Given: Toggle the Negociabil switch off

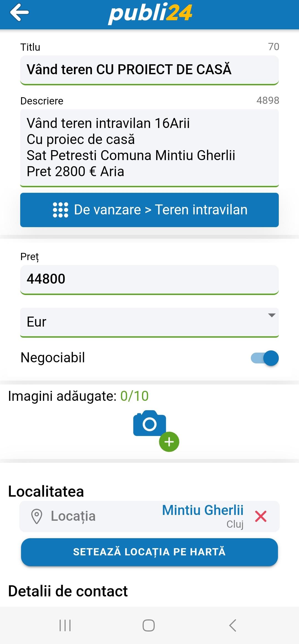Looking at the screenshot, I should (265, 358).
